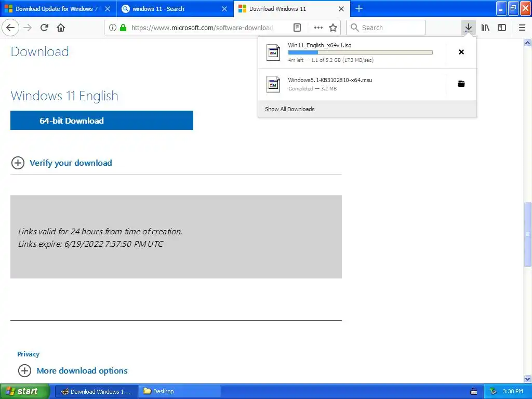Select Download Windows 1... taskbar button
Image resolution: width=532 pixels, height=399 pixels.
coord(96,391)
